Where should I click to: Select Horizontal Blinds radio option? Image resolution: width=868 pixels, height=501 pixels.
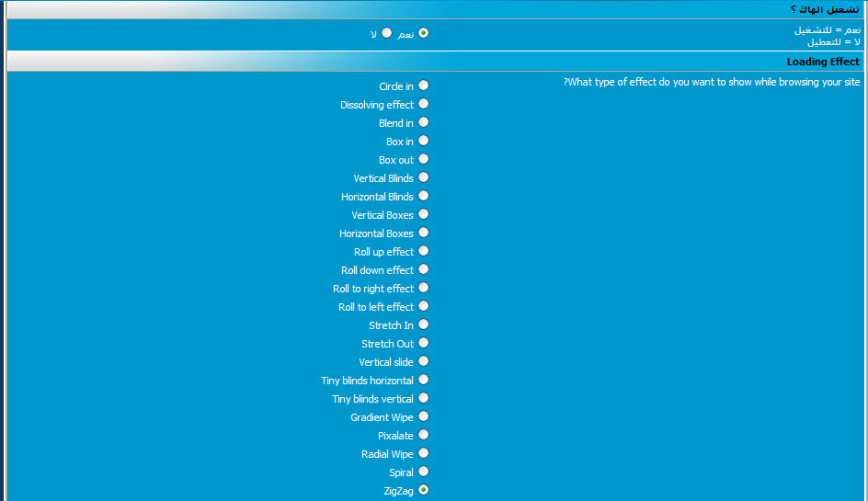(423, 196)
